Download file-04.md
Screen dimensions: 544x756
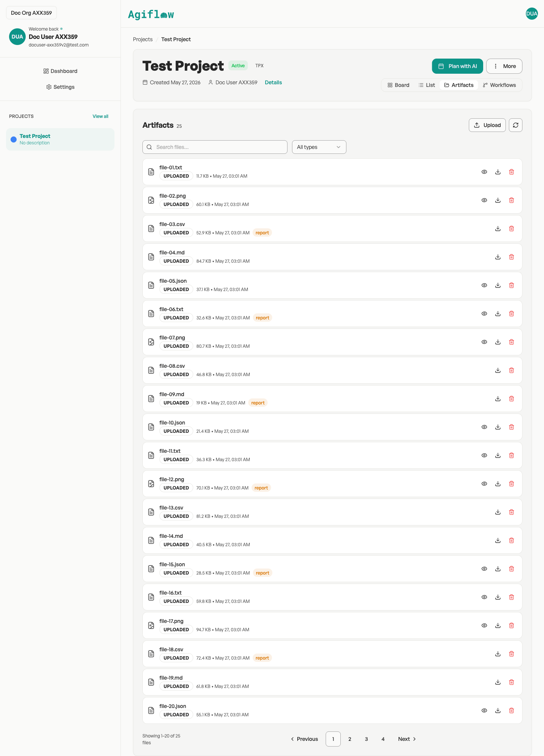coord(498,257)
